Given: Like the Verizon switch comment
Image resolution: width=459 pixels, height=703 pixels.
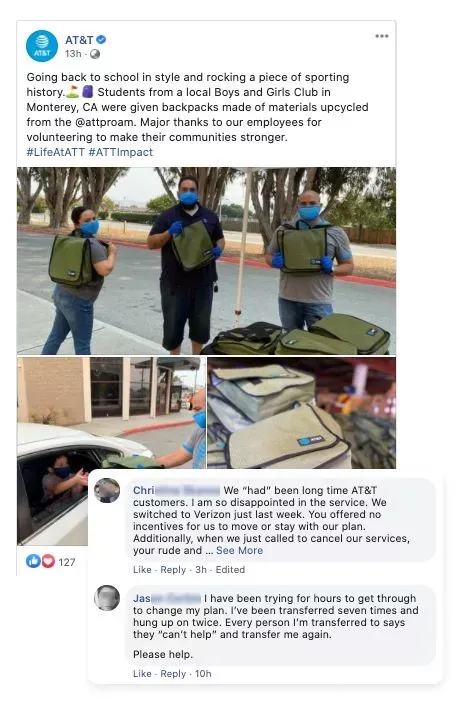Looking at the screenshot, I should pyautogui.click(x=142, y=570).
